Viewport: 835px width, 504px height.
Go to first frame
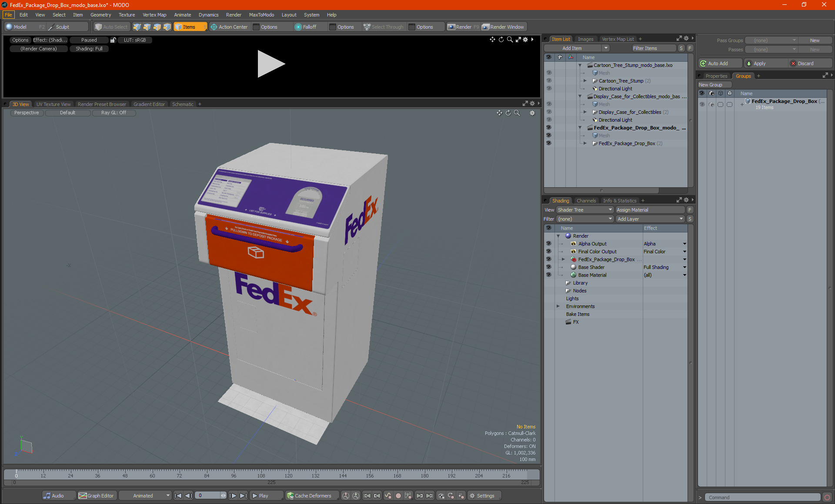(x=178, y=496)
